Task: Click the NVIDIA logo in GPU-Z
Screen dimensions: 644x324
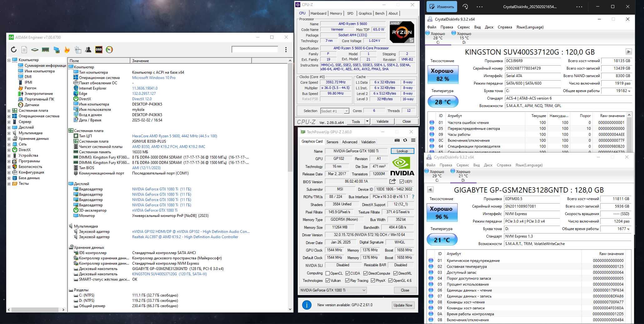Action: click(402, 166)
